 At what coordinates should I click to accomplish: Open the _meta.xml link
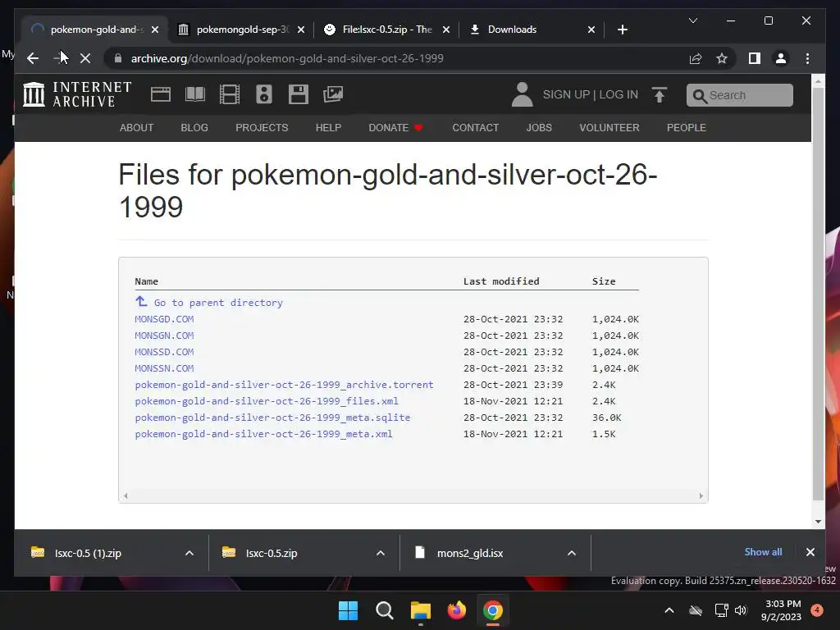tap(263, 434)
